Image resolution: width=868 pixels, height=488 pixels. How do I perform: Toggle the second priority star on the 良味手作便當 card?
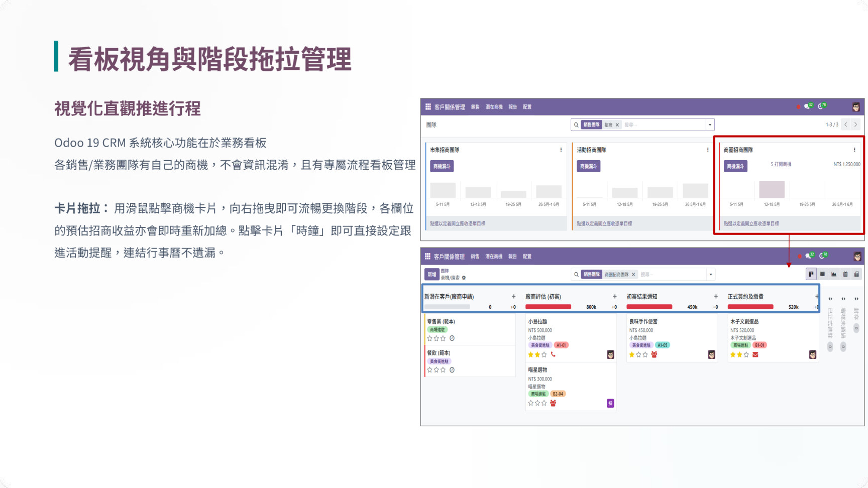point(638,354)
